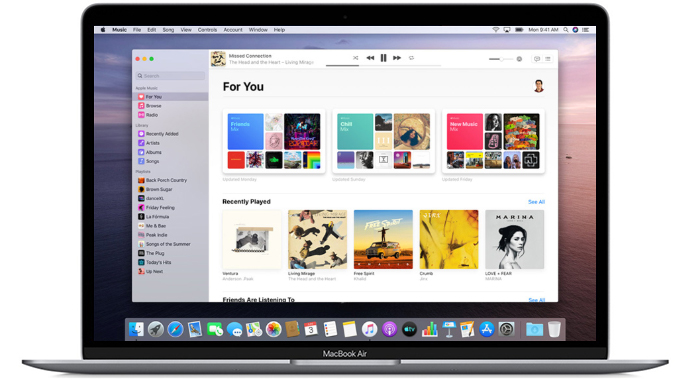Pause the currently playing song

coord(383,58)
